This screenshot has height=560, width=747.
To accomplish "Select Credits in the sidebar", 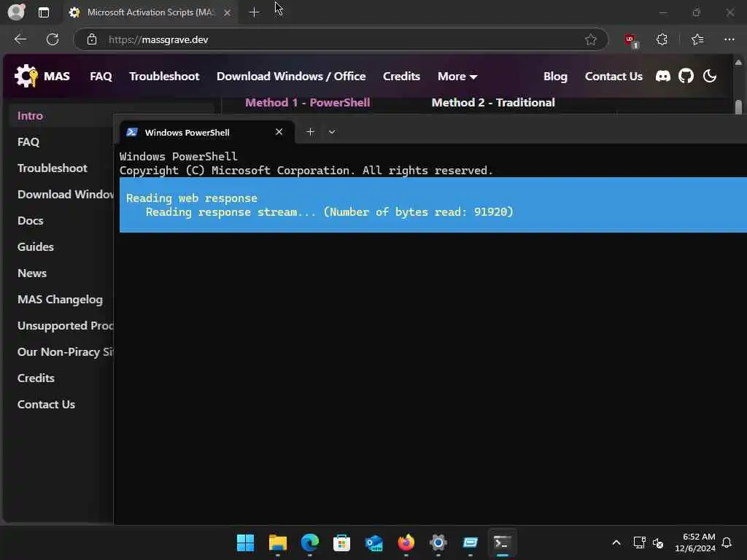I will point(36,378).
